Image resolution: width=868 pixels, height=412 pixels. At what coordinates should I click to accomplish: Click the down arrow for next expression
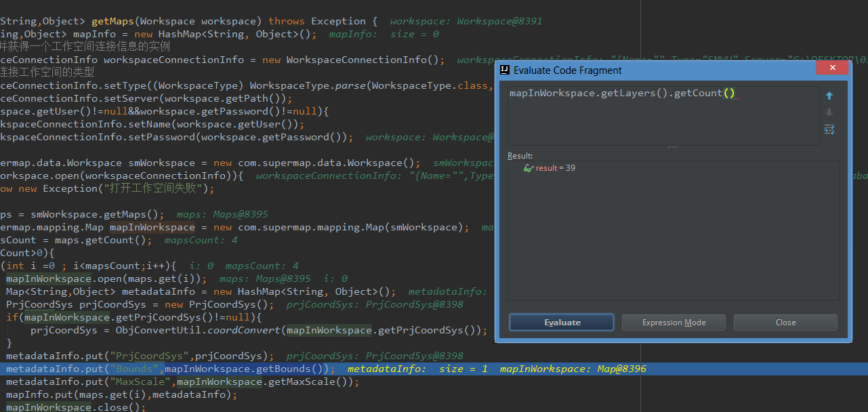pos(829,112)
